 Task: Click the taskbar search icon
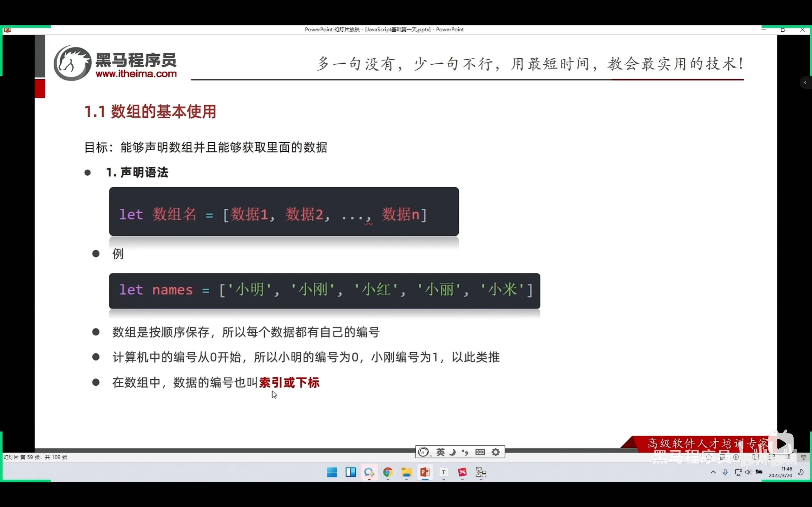pyautogui.click(x=369, y=472)
